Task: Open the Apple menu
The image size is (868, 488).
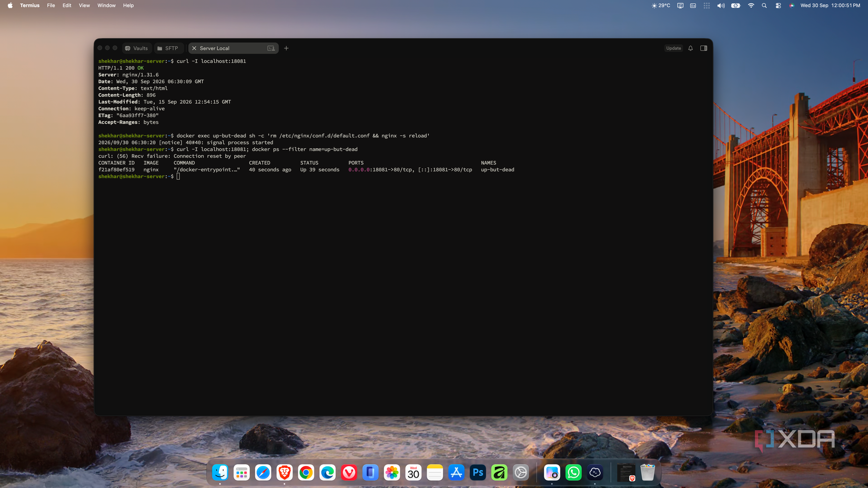Action: coord(10,5)
